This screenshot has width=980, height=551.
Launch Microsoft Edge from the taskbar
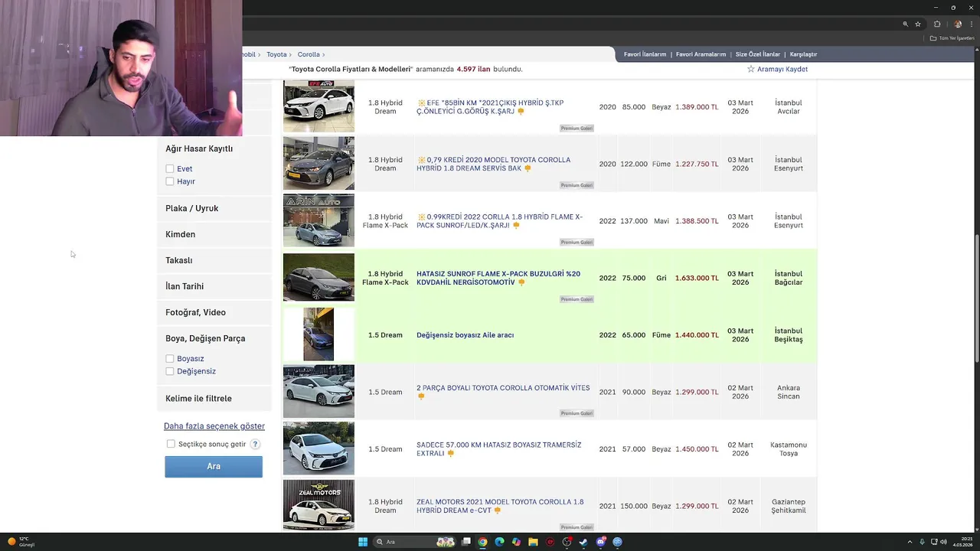coord(499,542)
